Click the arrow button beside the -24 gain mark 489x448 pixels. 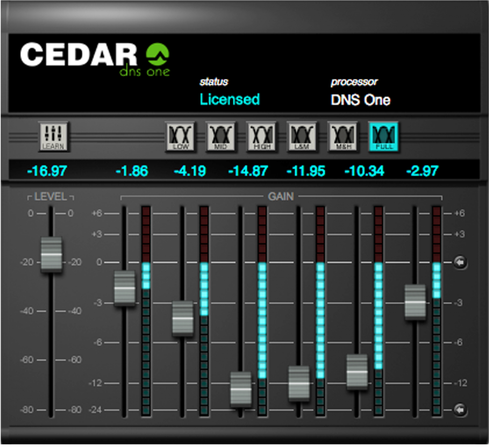(460, 409)
